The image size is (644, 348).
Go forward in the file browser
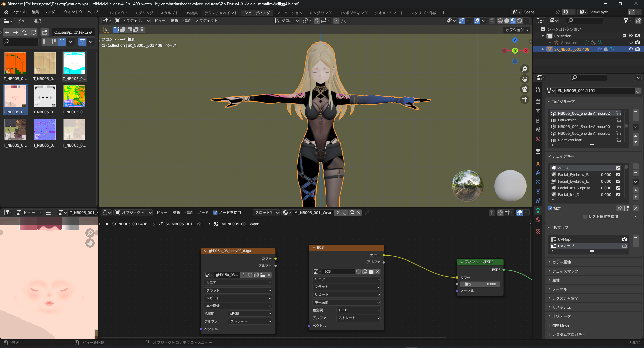click(16, 32)
